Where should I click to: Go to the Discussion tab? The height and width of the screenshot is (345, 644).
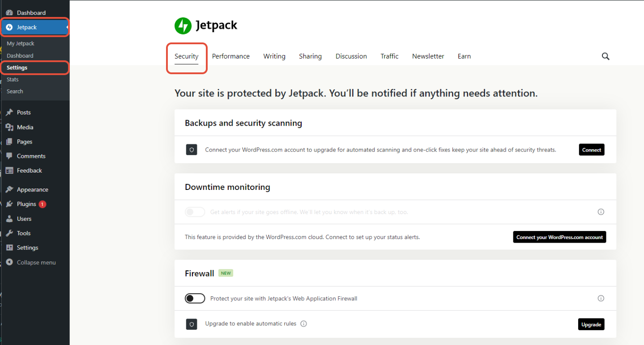[351, 56]
